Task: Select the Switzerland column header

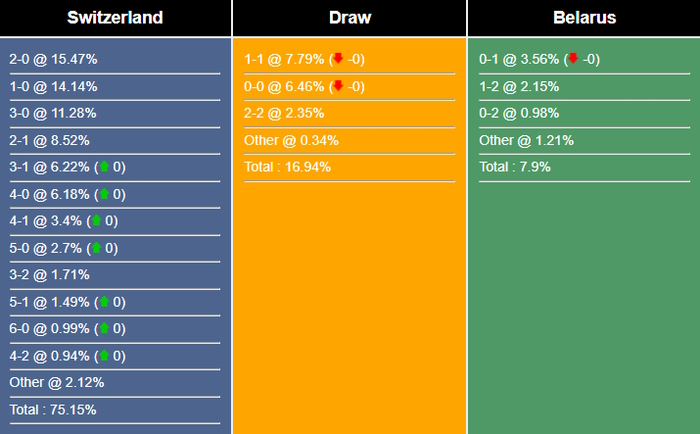Action: pos(115,18)
